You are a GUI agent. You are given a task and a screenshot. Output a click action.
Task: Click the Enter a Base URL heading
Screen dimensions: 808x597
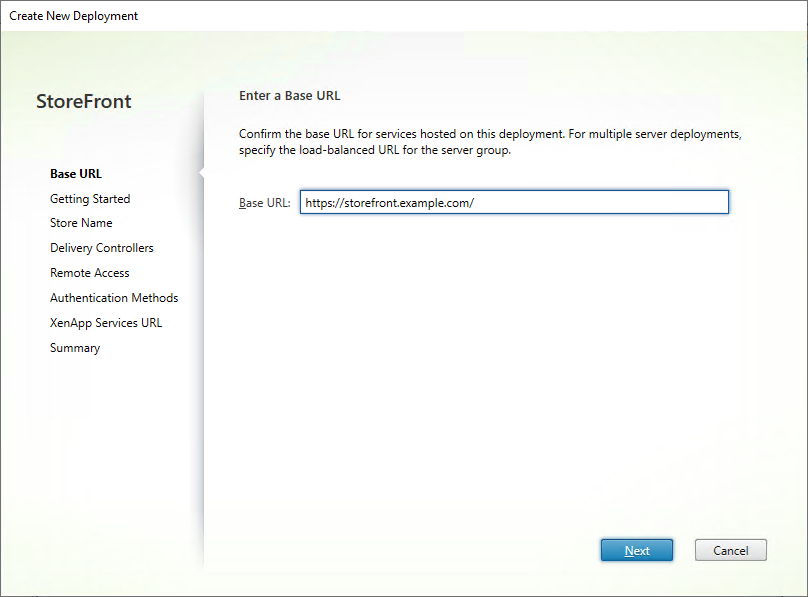point(288,95)
